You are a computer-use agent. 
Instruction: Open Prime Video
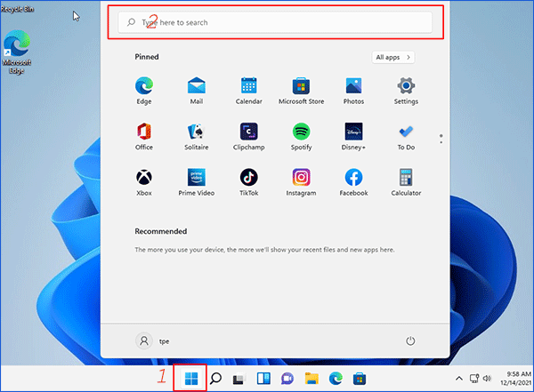click(x=197, y=182)
